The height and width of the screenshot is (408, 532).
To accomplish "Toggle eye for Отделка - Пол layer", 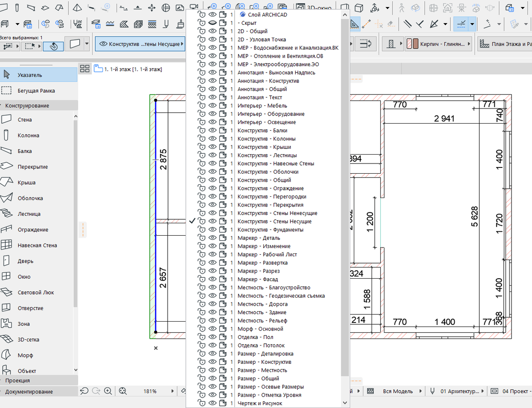I will click(212, 337).
